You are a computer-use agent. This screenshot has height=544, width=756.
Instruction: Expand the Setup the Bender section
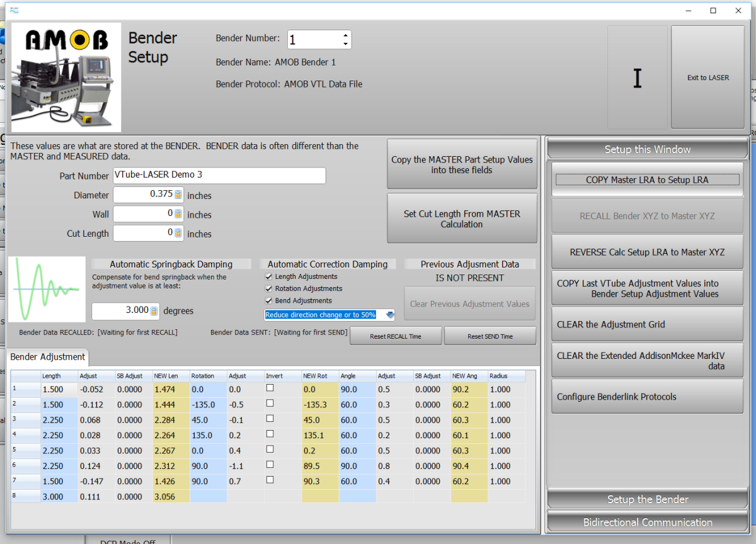647,499
